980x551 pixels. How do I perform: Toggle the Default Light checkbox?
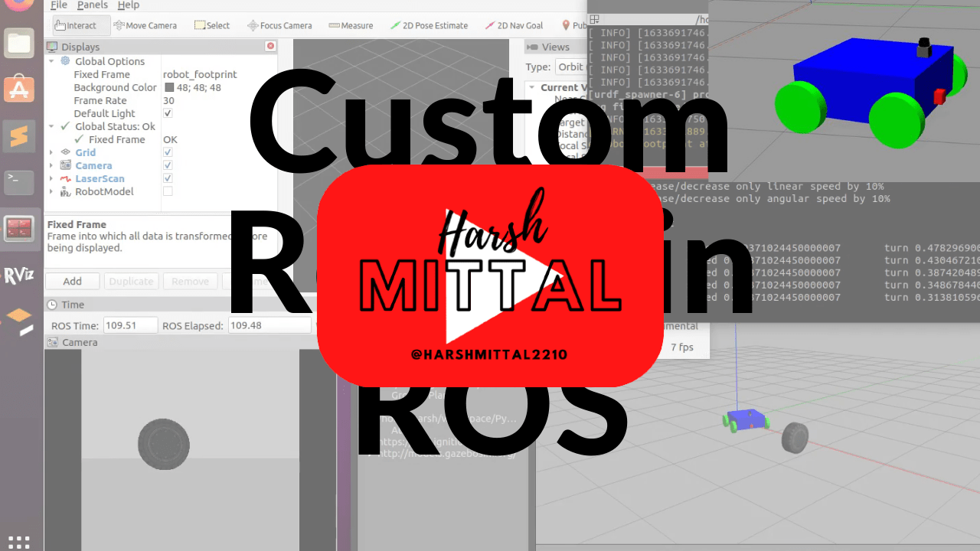(168, 113)
